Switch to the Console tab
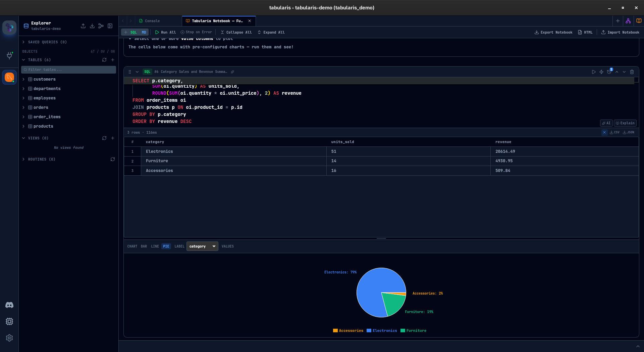Viewport: 644px width, 352px height. coord(152,21)
